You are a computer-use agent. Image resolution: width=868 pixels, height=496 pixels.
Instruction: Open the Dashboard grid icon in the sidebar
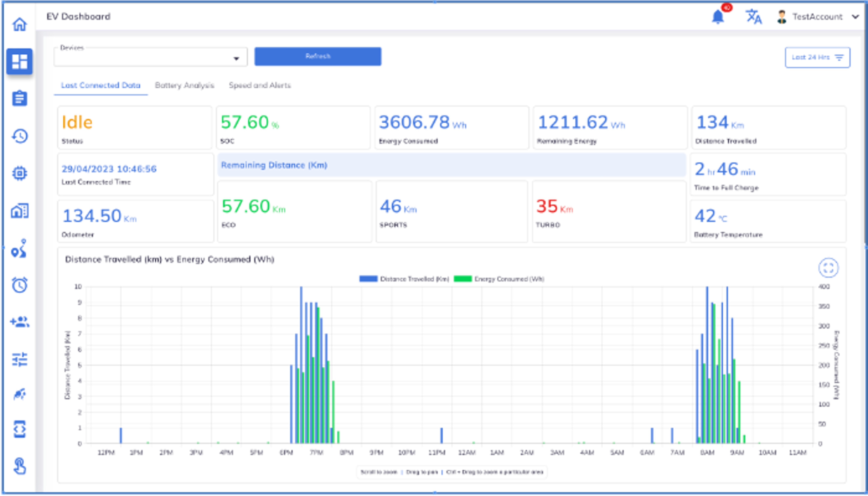pos(19,61)
